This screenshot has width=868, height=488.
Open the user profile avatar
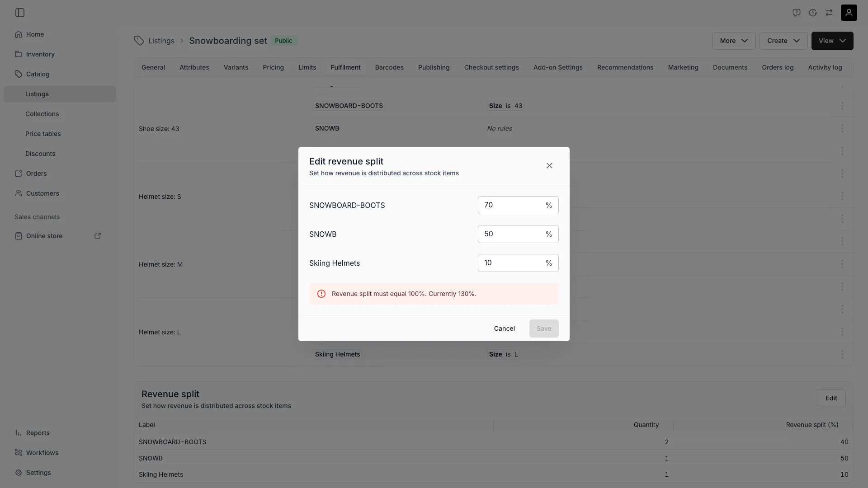(849, 13)
